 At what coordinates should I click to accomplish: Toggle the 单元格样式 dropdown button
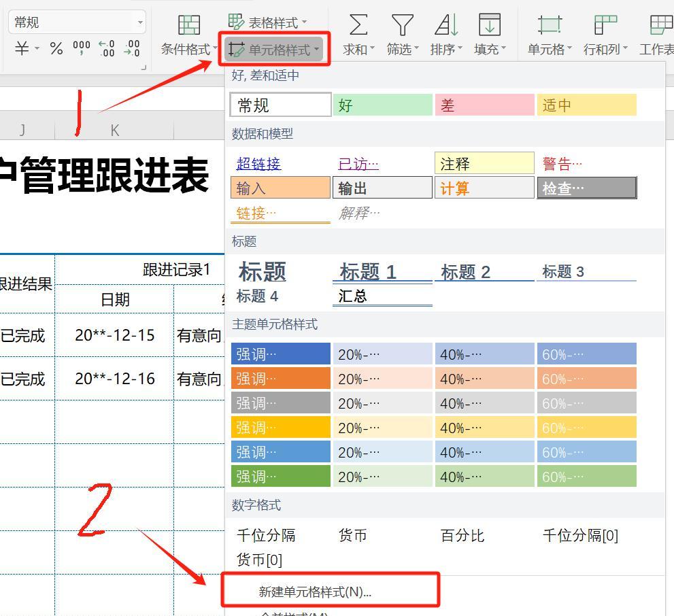(274, 49)
